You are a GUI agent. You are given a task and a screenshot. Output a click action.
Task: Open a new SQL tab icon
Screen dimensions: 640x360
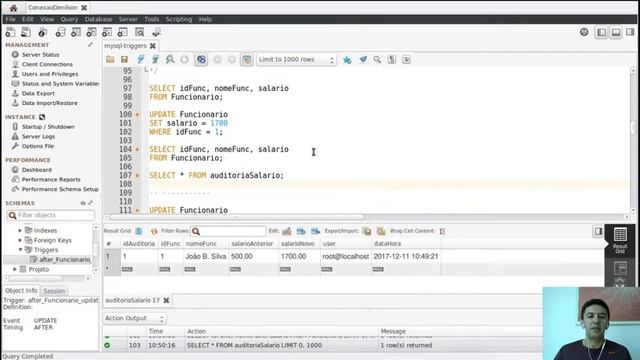10,32
